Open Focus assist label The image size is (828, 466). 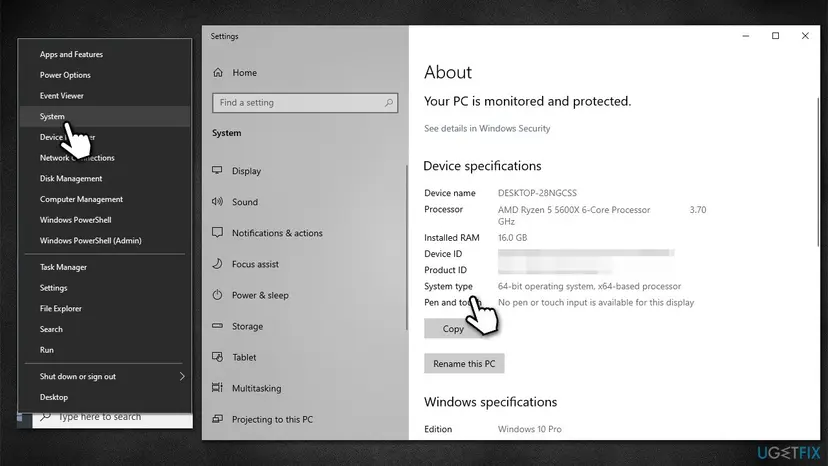[x=255, y=264]
